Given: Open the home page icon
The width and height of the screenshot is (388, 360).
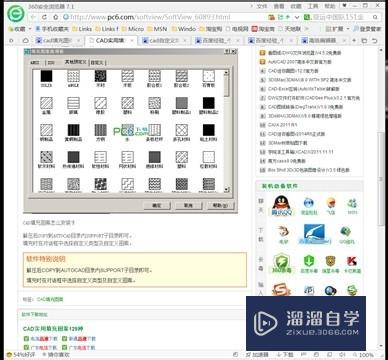Looking at the screenshot, I should pyautogui.click(x=56, y=17).
